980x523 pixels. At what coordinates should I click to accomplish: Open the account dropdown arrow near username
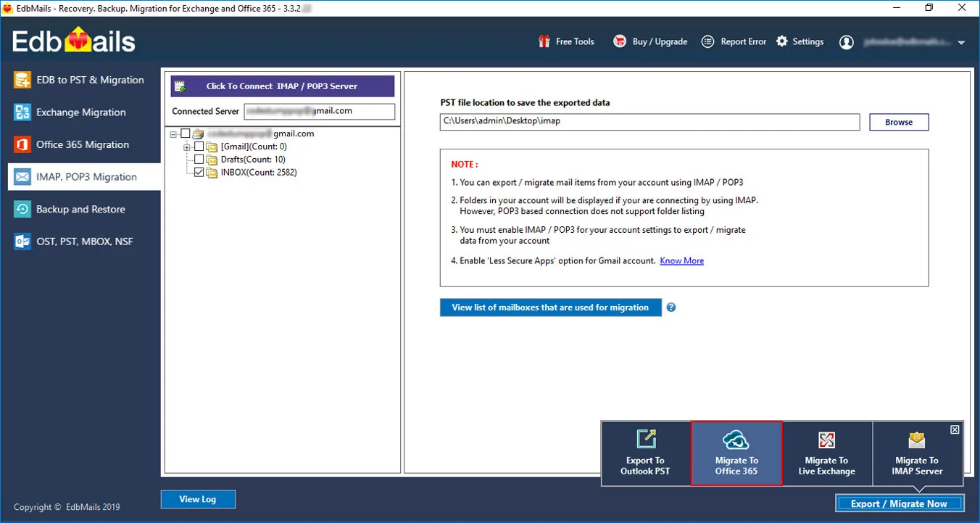pos(961,43)
